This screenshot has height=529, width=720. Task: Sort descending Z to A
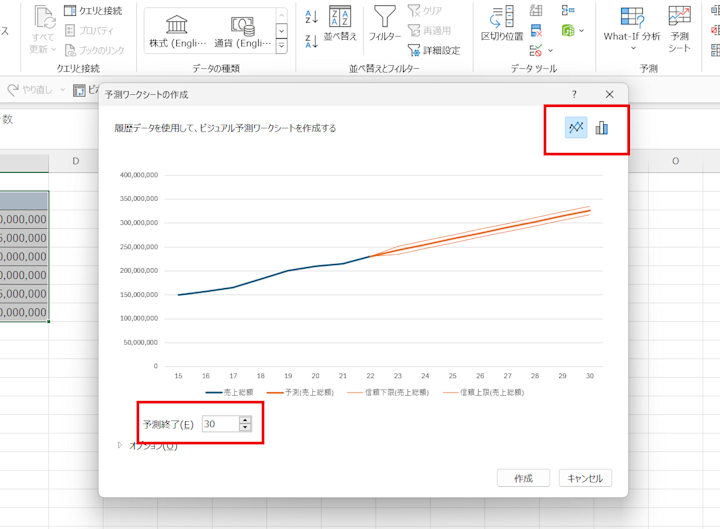pos(311,41)
